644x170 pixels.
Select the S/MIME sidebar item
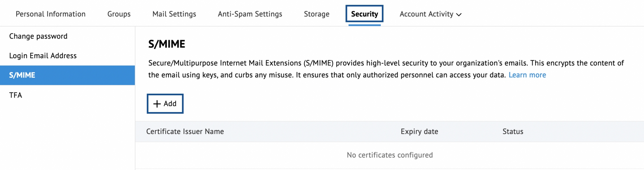point(22,75)
